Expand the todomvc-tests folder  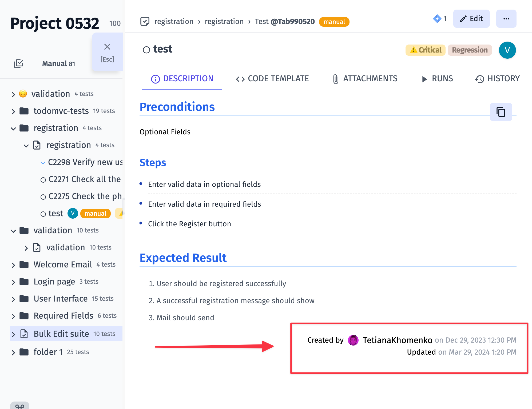coord(13,111)
